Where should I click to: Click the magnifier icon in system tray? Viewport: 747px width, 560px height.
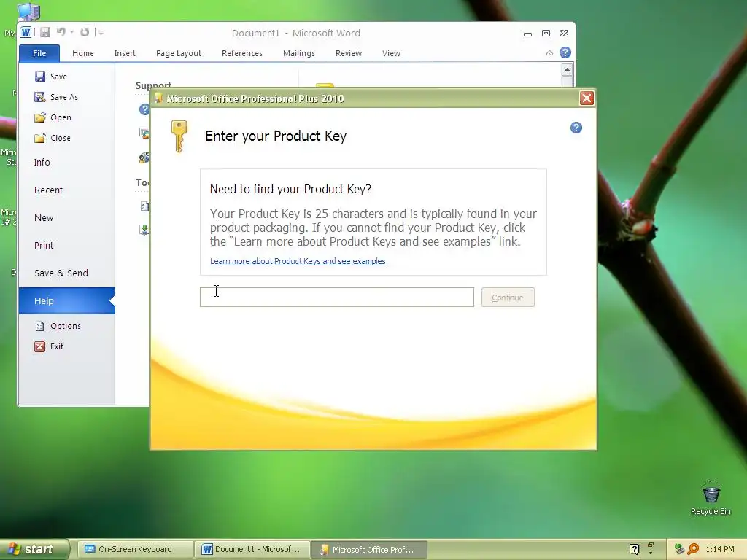click(693, 549)
